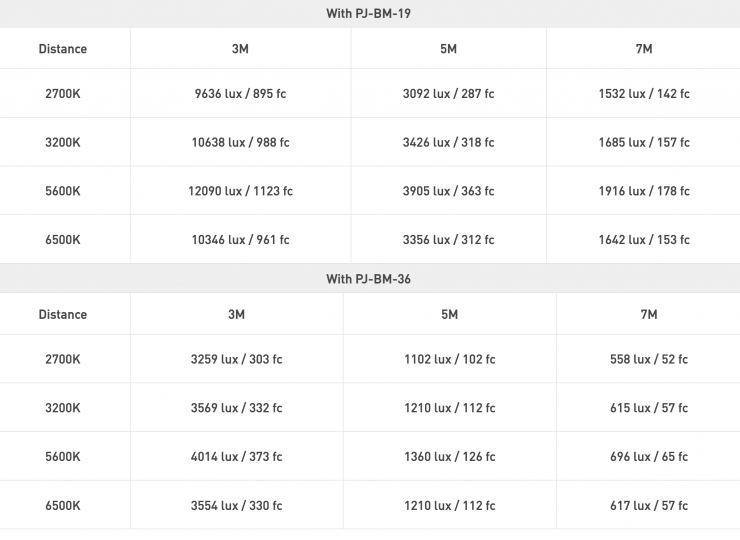This screenshot has height=540, width=740.
Task: Select the 3569 lux / 332 fc cell
Action: [x=236, y=408]
